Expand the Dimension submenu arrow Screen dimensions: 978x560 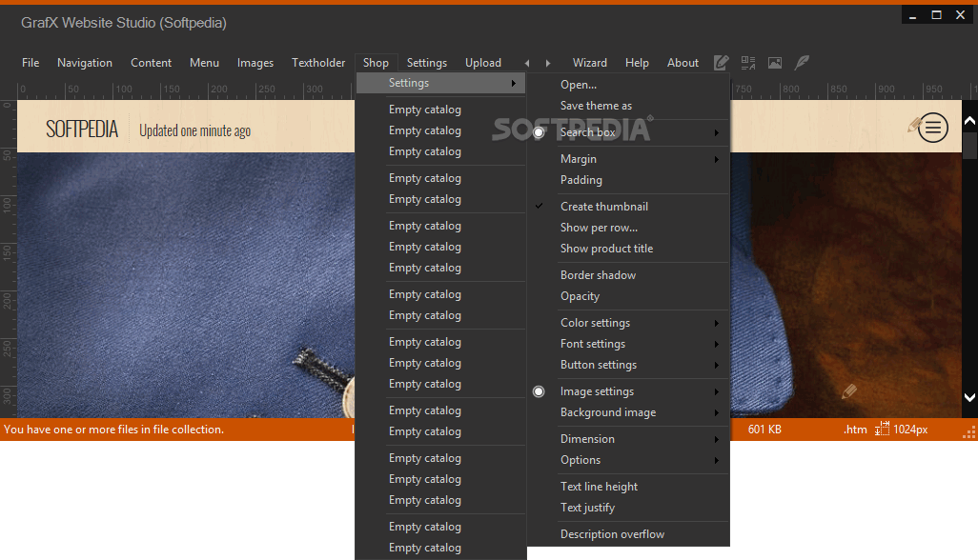tap(716, 439)
